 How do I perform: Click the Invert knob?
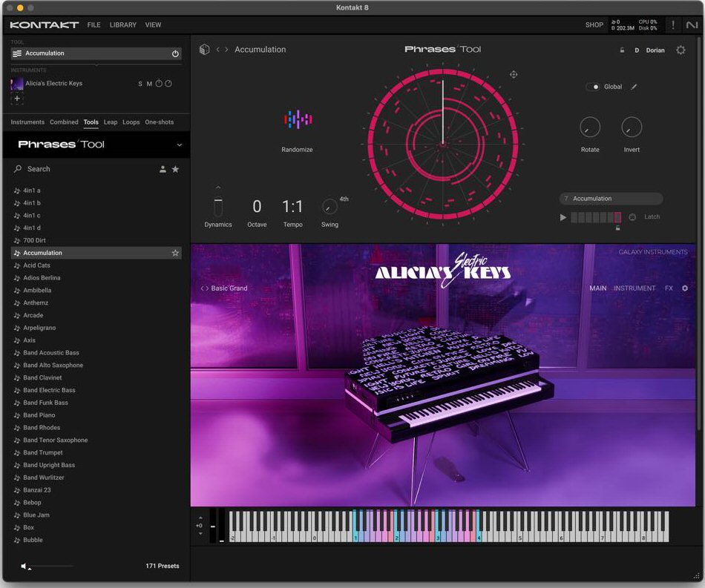(x=632, y=128)
